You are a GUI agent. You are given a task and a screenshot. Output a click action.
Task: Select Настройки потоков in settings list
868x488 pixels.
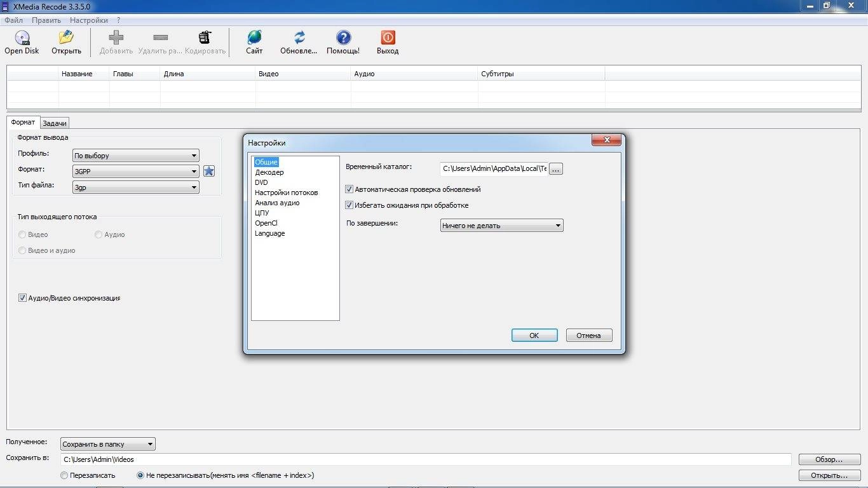(286, 193)
